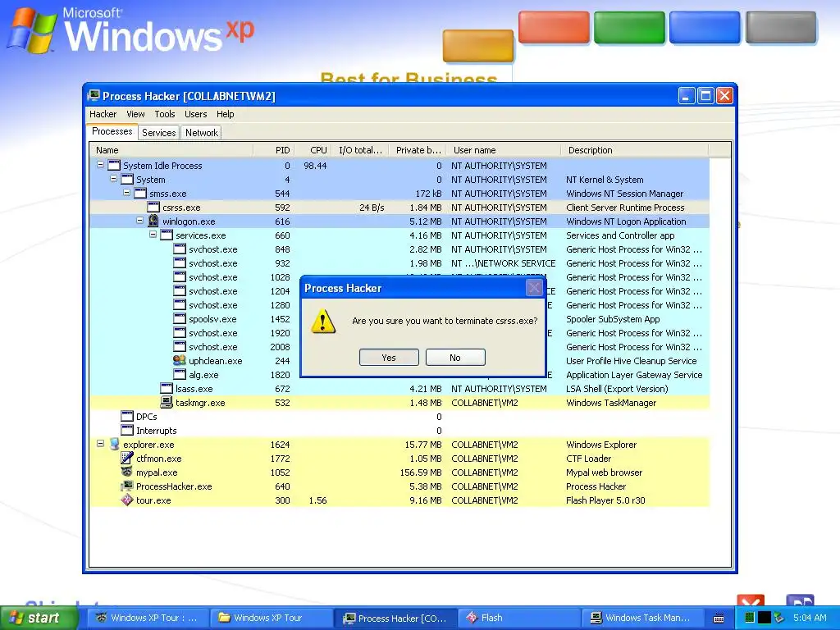This screenshot has height=630, width=840.
Task: Select the Processes tab
Action: [x=112, y=131]
